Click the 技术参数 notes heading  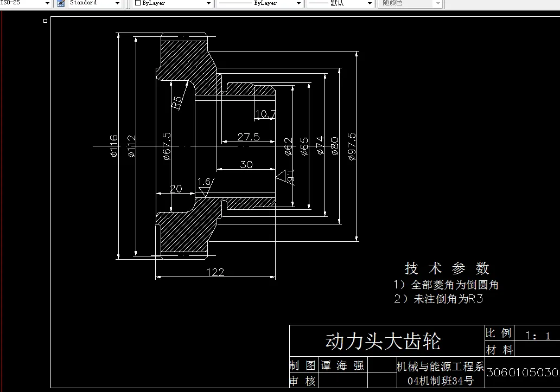[x=446, y=268]
